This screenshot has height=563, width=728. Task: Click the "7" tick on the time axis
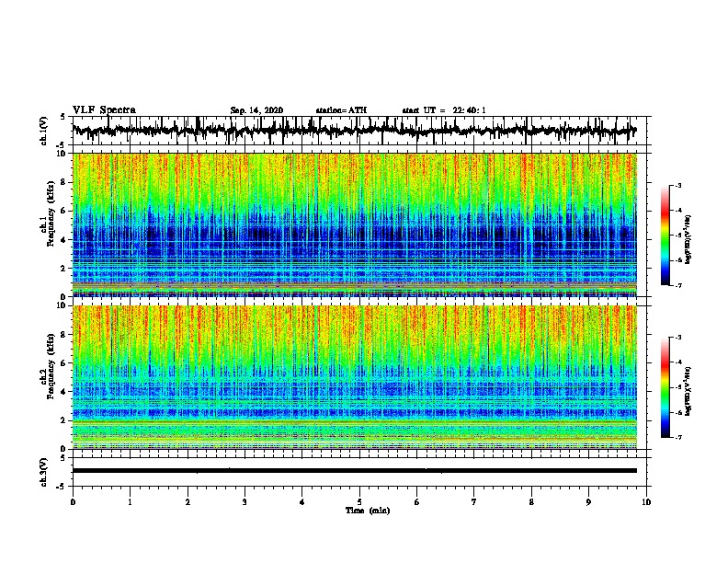click(x=474, y=502)
